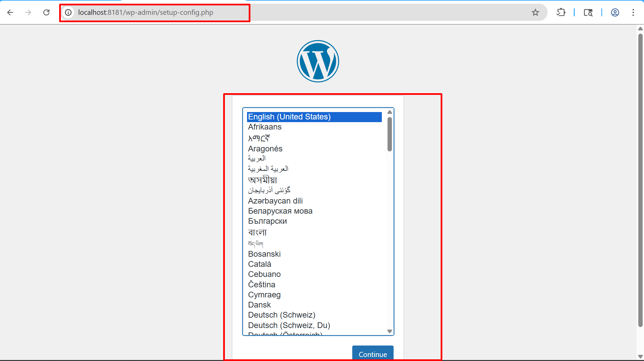The image size is (644, 361).
Task: View site information icon in address bar
Action: coord(68,12)
